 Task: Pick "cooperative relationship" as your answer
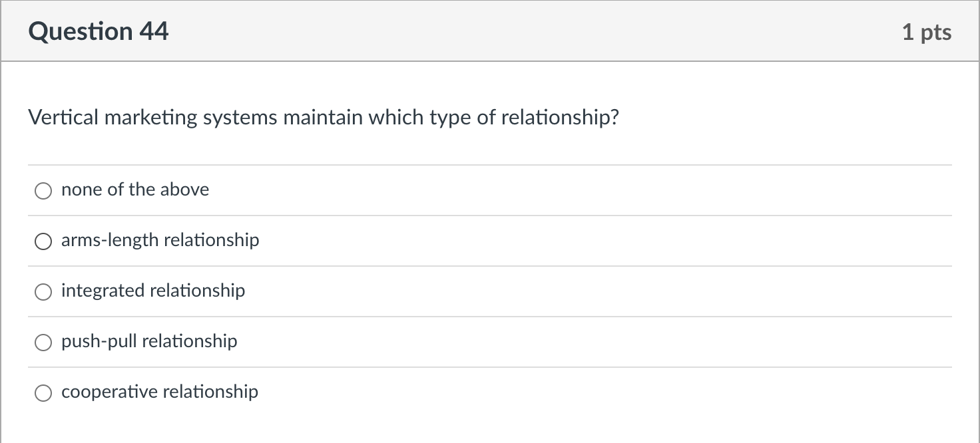pos(43,392)
